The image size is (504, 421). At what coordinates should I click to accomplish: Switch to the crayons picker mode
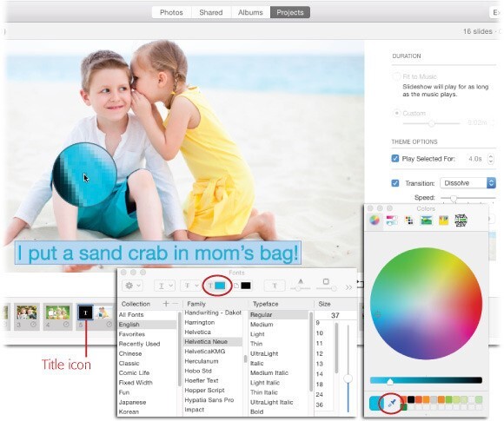(x=443, y=220)
